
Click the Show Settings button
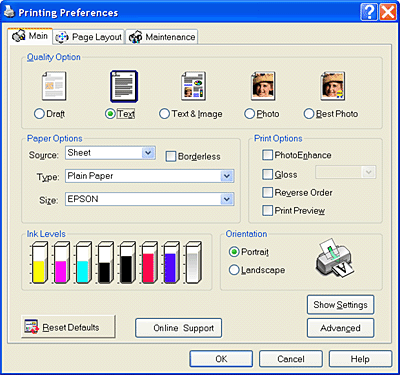pos(340,305)
